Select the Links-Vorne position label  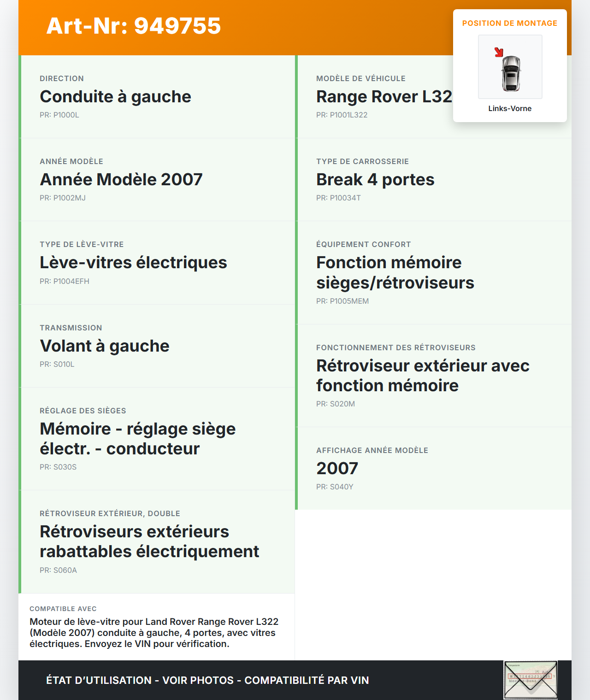coord(510,108)
